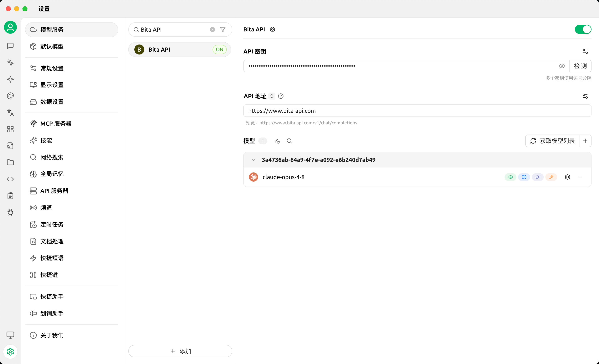
Task: Click the tool-use wrench tag
Action: [551, 177]
